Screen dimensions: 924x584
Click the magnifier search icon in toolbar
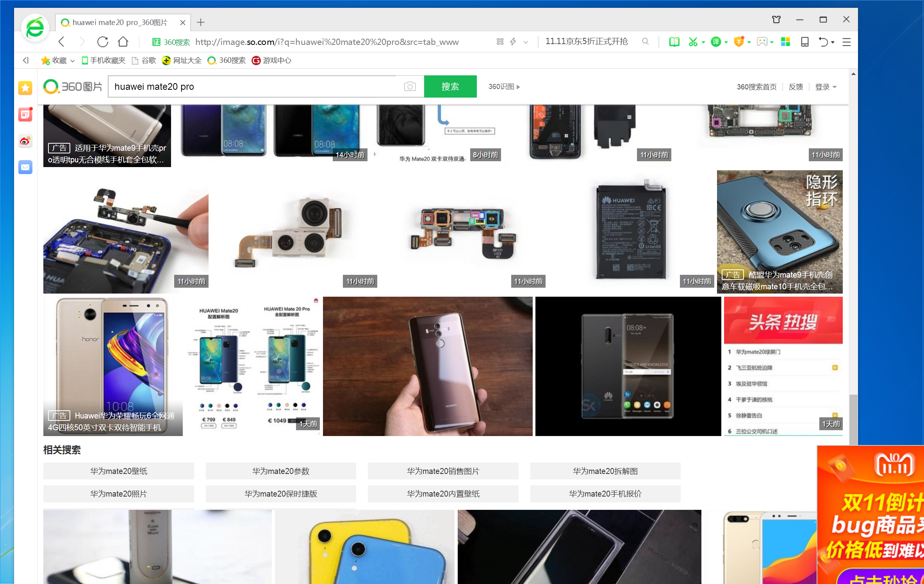click(x=645, y=41)
